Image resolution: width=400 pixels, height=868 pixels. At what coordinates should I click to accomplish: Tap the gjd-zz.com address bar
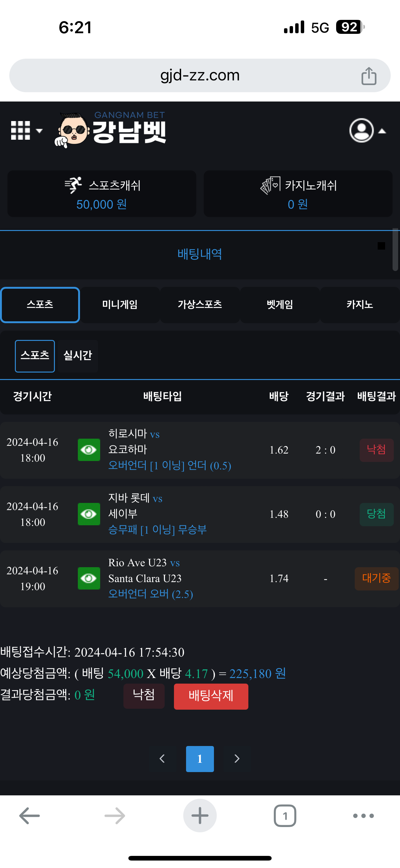(x=200, y=75)
